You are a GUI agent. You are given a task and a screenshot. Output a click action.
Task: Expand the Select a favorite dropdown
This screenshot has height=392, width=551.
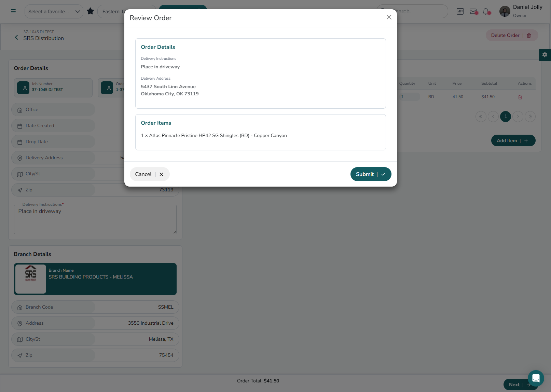click(x=54, y=12)
